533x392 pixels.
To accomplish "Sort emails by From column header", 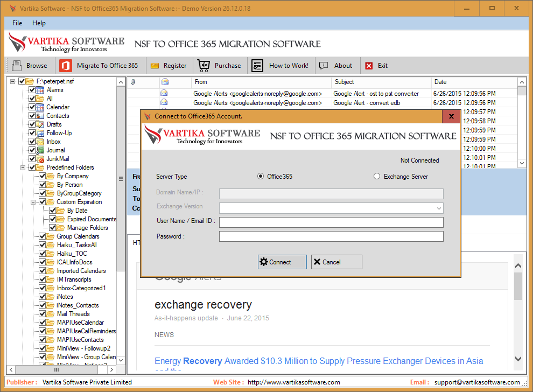I will point(262,82).
